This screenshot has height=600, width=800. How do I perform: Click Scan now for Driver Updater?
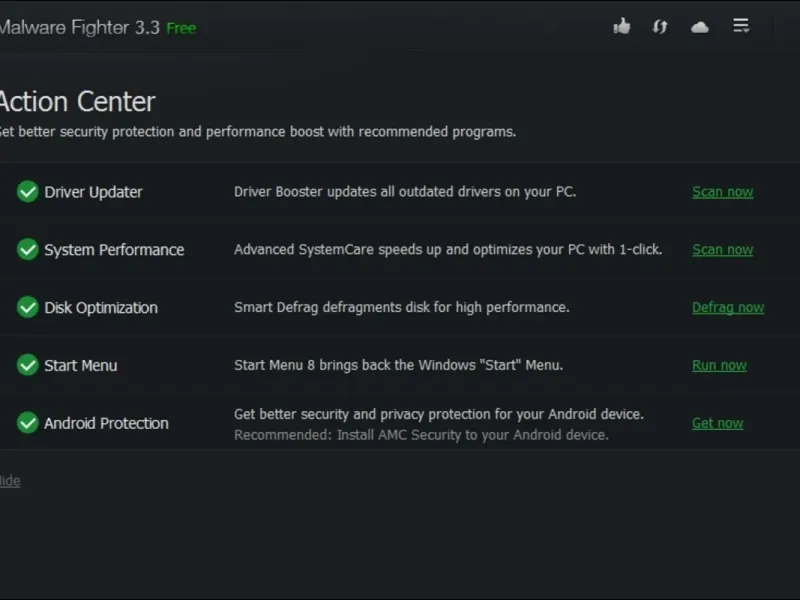point(722,192)
